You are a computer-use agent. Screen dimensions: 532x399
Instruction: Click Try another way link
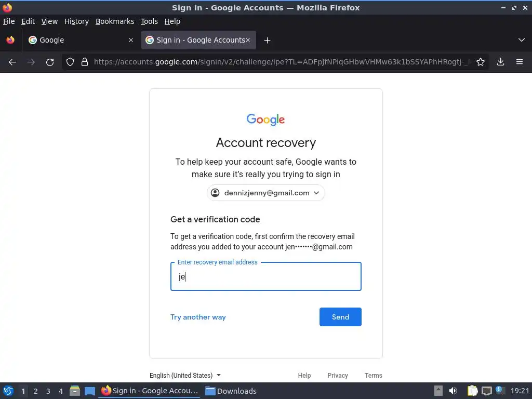198,317
